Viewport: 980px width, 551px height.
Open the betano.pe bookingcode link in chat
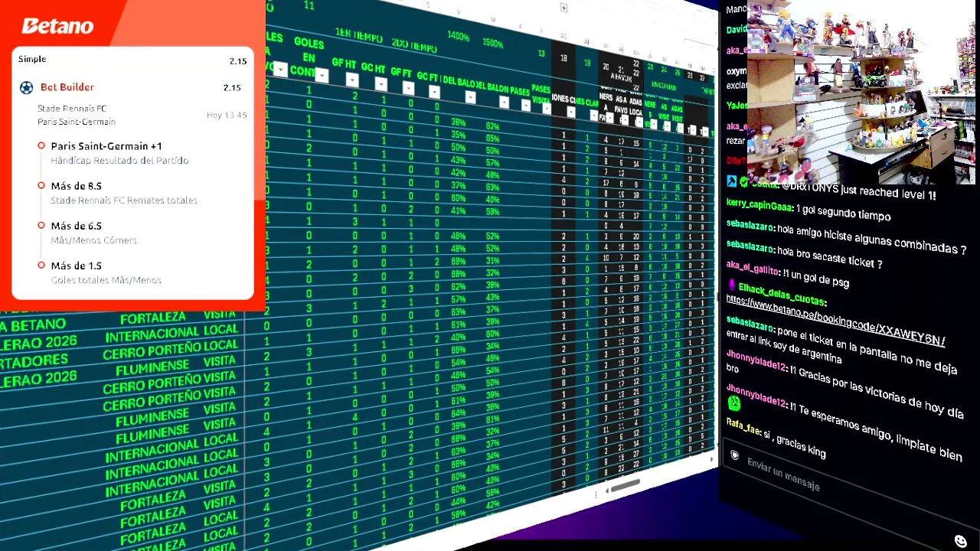tap(835, 320)
